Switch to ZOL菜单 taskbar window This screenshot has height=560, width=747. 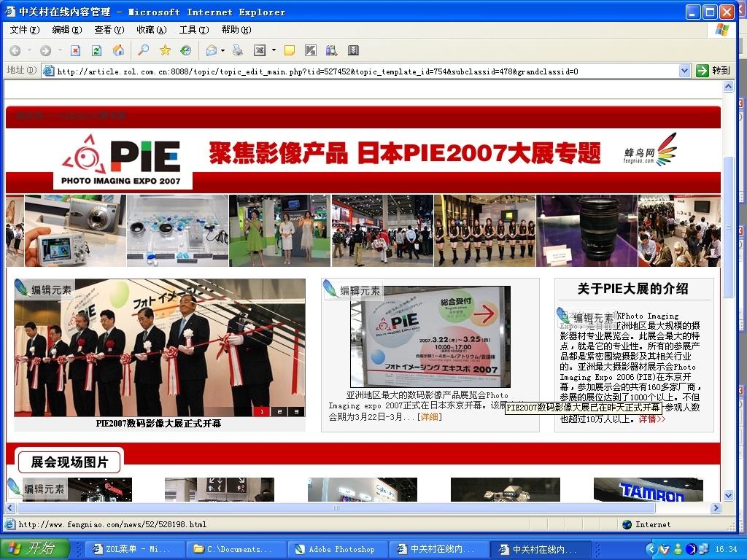tap(136, 549)
